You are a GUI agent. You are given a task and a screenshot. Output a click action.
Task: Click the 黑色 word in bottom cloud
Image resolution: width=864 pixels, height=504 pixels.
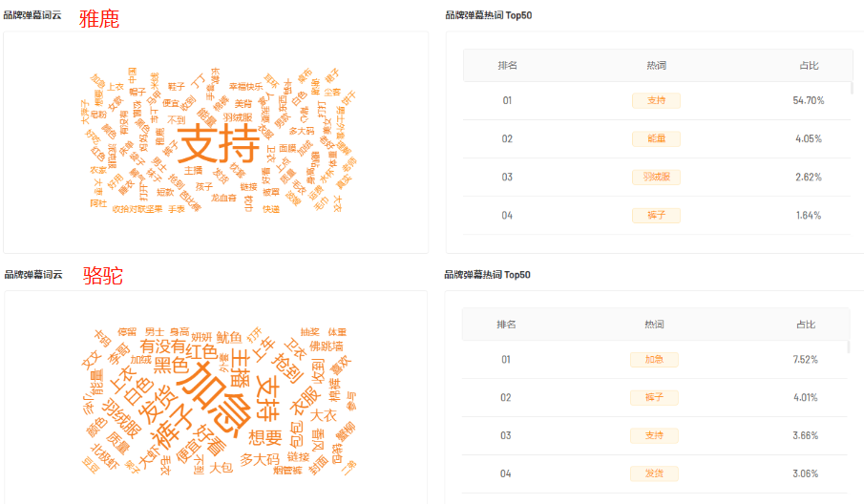point(171,366)
